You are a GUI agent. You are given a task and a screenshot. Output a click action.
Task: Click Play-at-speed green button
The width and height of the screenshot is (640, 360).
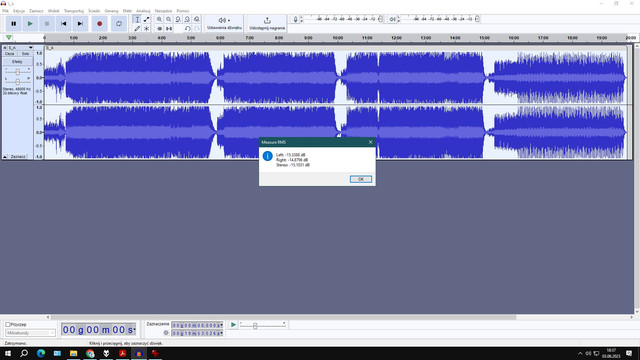click(x=233, y=325)
